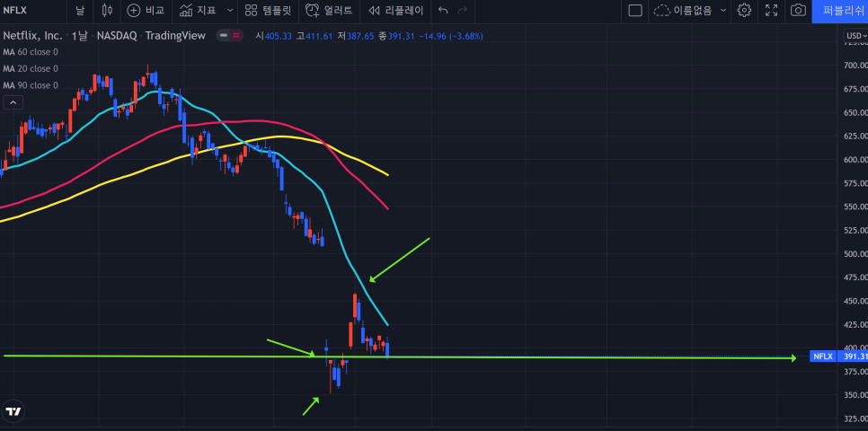Viewport: 868px width, 431px height.
Task: Start bar replay with 리플레이 button
Action: [395, 10]
